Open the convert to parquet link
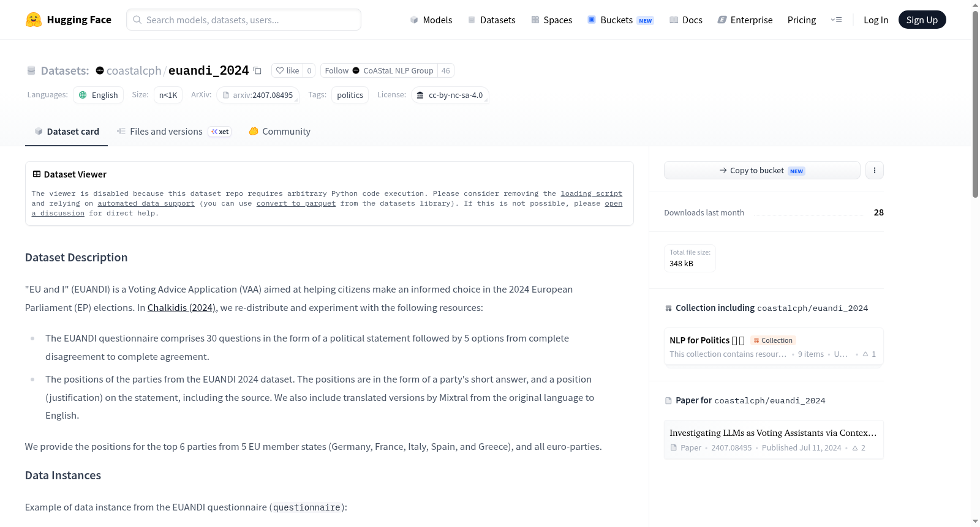The height and width of the screenshot is (527, 980). [296, 203]
